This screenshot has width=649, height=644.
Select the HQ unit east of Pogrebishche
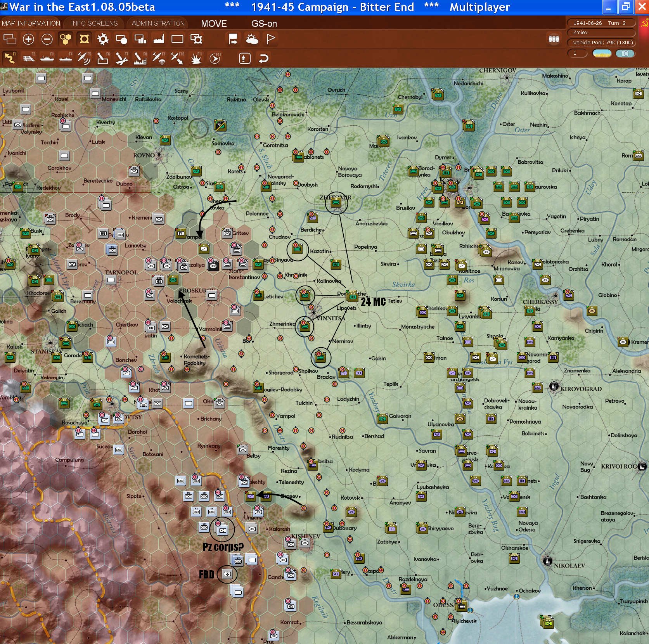[352, 297]
